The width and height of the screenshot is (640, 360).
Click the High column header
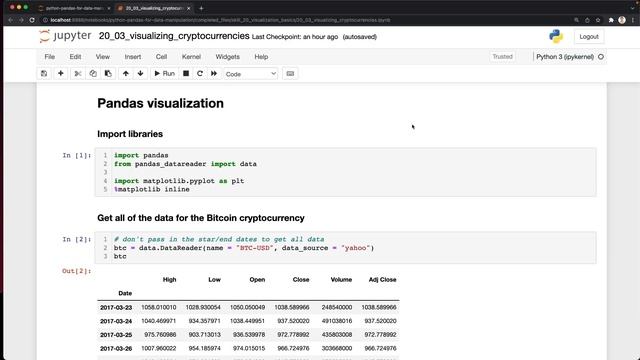point(169,280)
